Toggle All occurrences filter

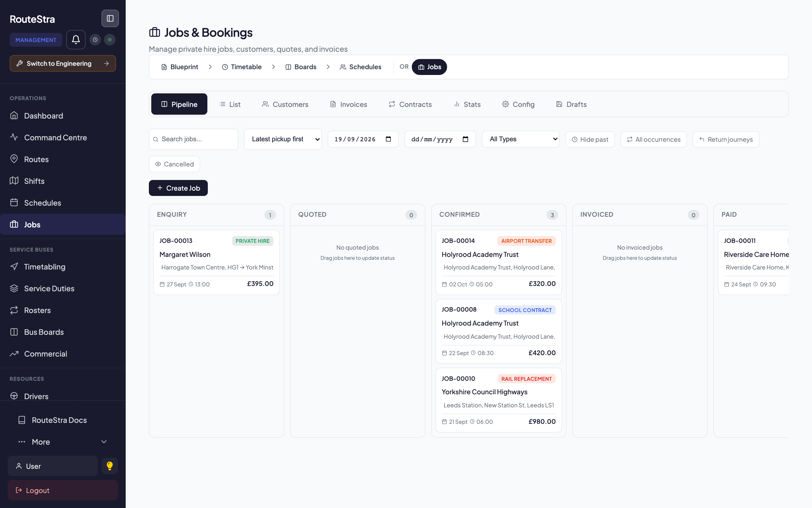(x=653, y=139)
